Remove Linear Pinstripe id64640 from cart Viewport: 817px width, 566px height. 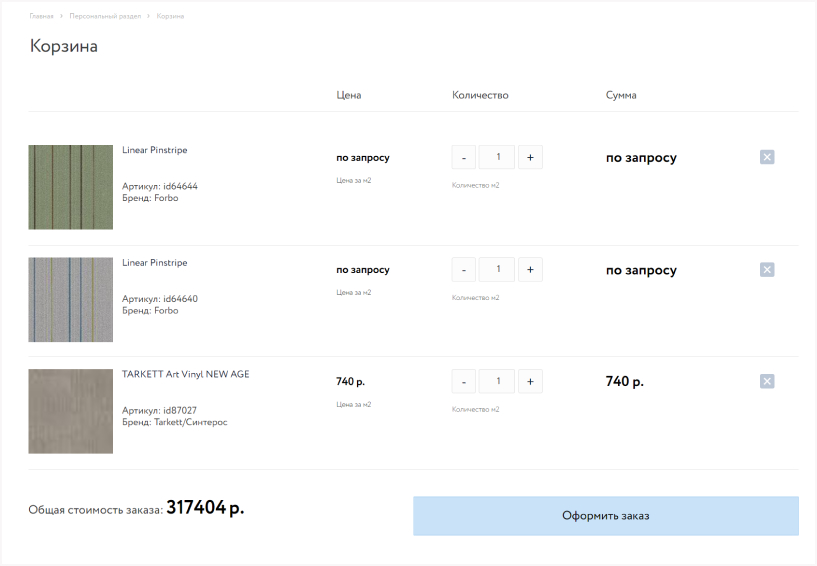click(x=767, y=269)
